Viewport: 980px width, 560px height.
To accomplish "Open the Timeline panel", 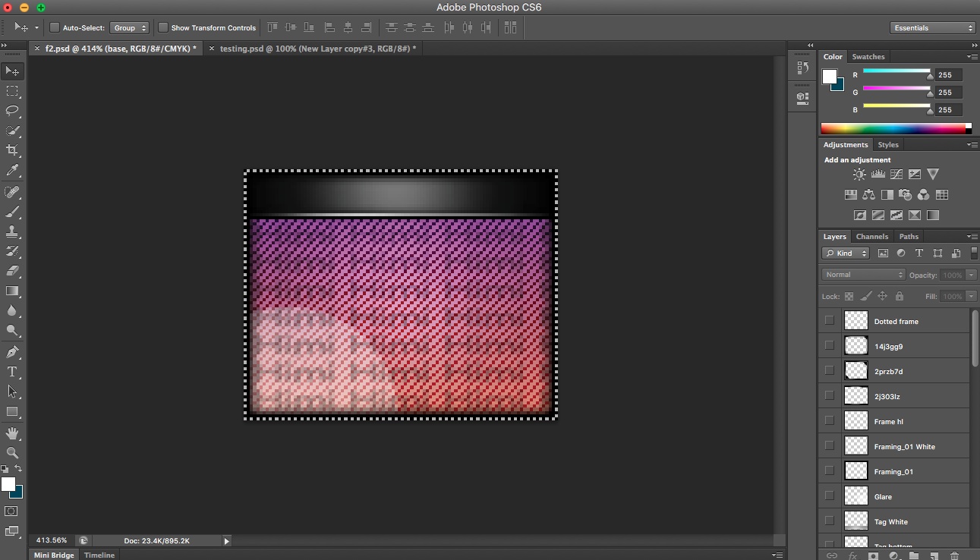I will 99,555.
